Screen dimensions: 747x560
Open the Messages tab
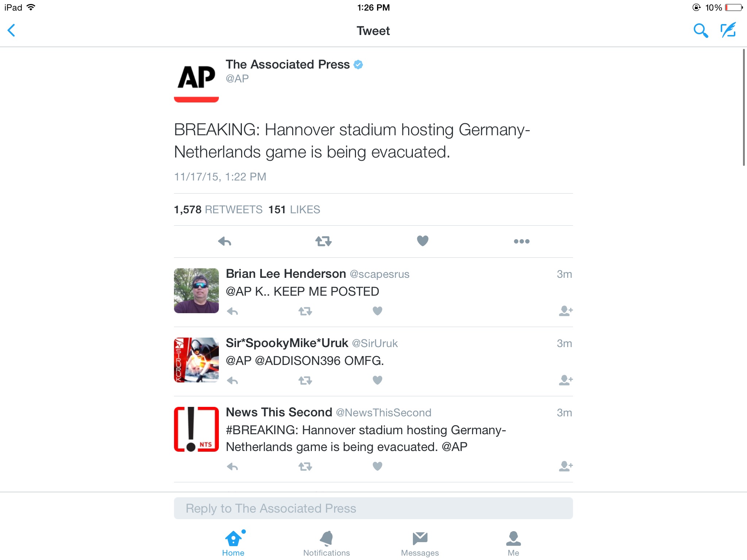pos(420,544)
